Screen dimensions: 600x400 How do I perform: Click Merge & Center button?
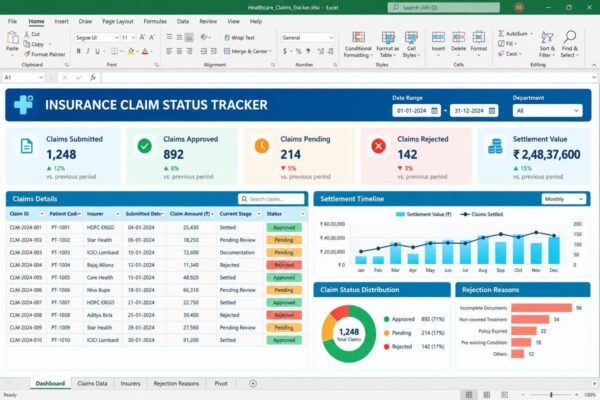tap(248, 51)
